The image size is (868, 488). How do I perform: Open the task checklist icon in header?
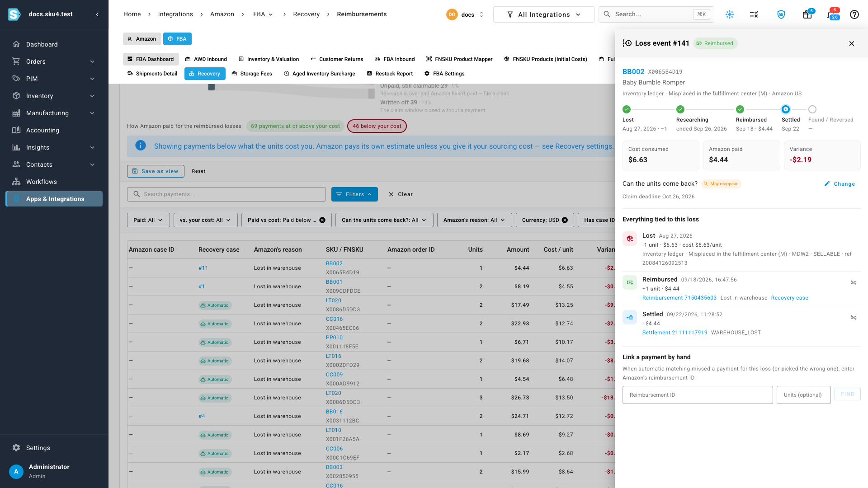coord(754,14)
